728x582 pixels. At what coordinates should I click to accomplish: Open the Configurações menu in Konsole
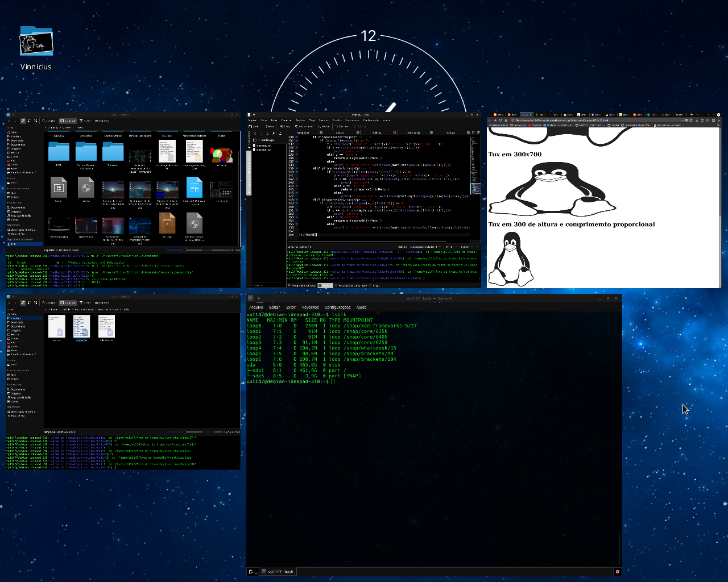coord(337,307)
